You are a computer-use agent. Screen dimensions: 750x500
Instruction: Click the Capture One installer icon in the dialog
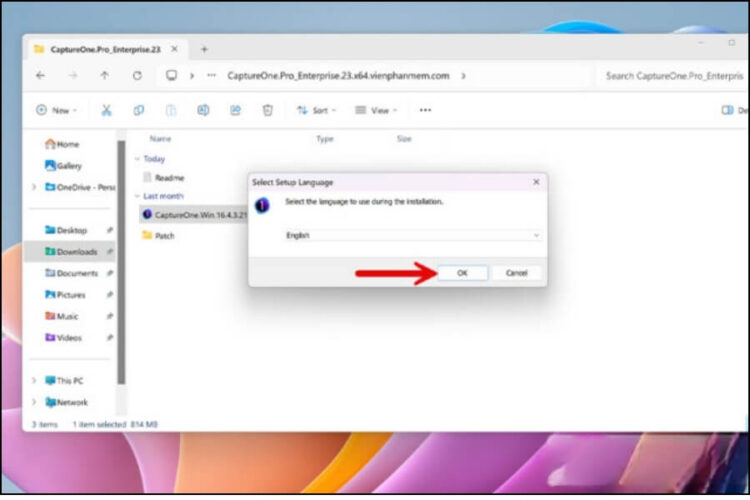tap(262, 205)
